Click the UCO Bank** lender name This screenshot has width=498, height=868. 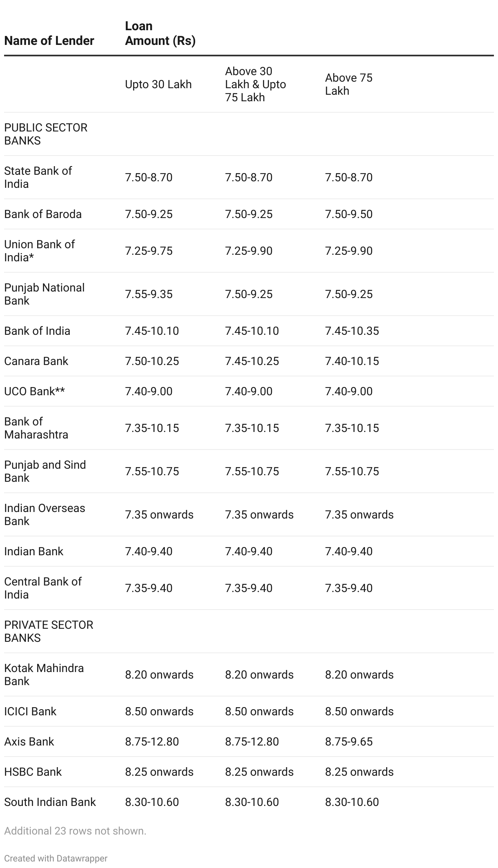(x=34, y=391)
